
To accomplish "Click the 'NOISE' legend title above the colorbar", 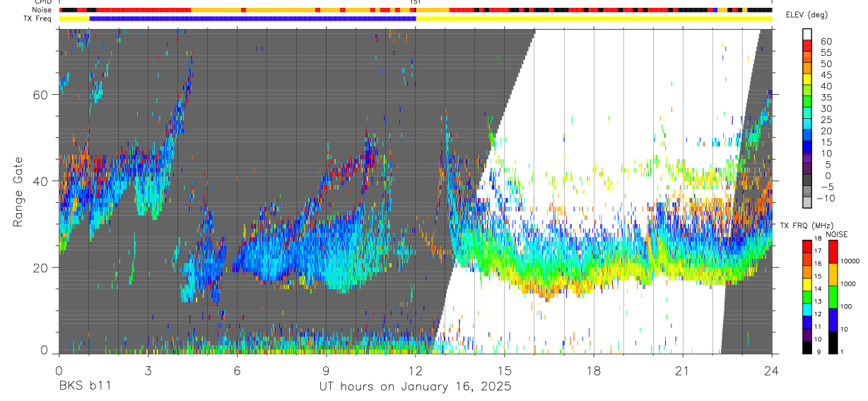I will (837, 235).
